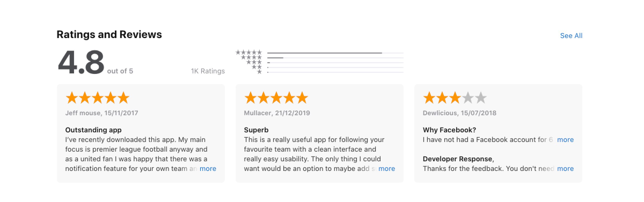Click the four-star icons in rating breakdown

pyautogui.click(x=251, y=57)
